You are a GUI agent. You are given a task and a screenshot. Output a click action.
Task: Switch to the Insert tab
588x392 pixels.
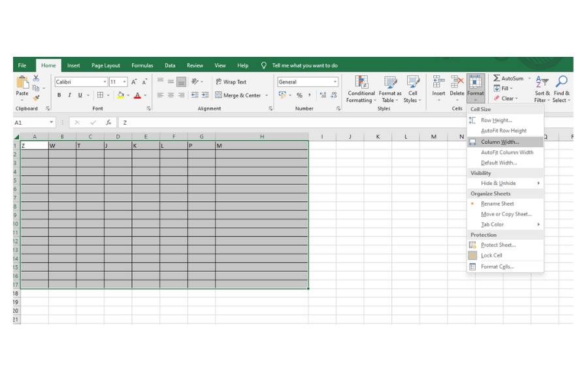[73, 65]
